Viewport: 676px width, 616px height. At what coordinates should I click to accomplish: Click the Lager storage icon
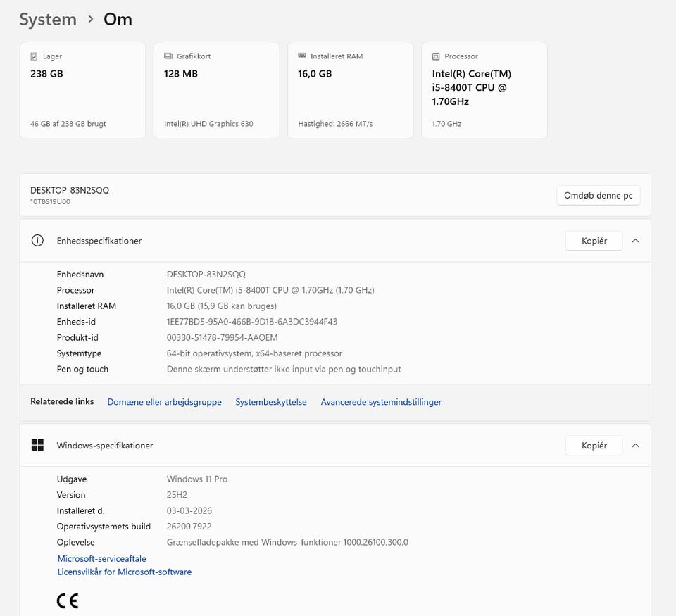pos(34,56)
